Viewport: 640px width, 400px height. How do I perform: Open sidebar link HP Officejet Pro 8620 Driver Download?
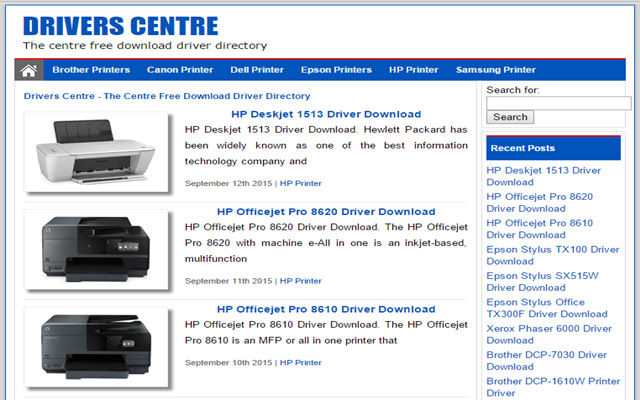point(539,202)
